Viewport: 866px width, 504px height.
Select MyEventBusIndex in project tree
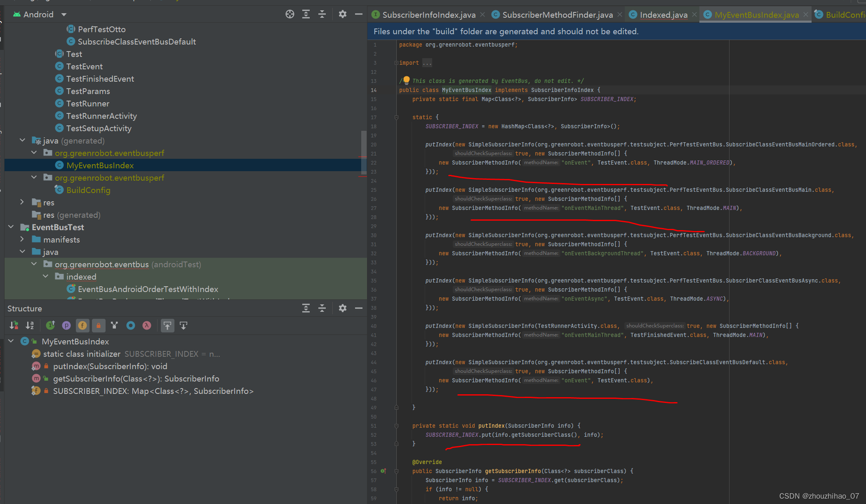[x=100, y=165]
